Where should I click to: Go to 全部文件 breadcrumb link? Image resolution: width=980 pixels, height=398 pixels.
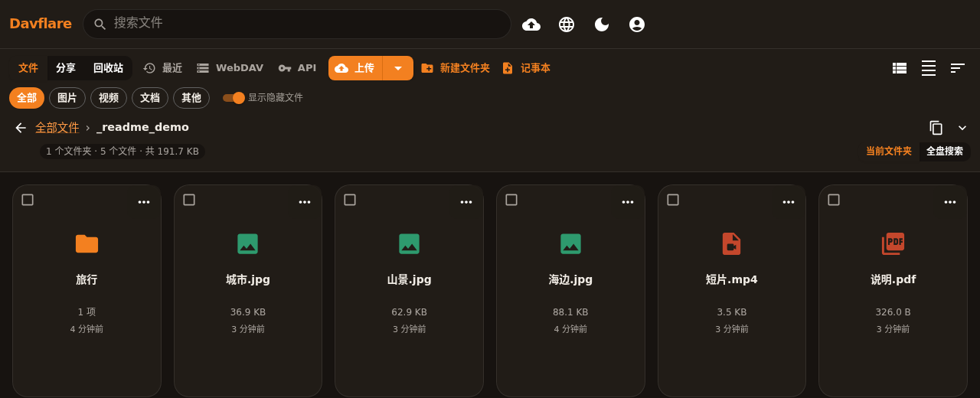click(57, 128)
